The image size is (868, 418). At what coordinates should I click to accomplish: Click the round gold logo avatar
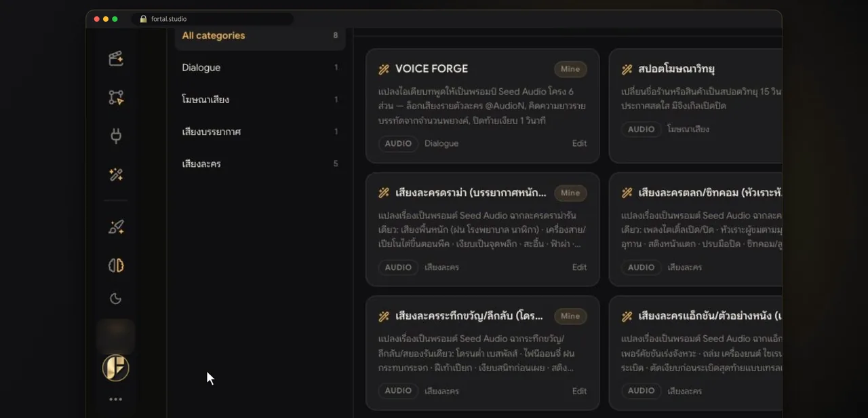116,368
